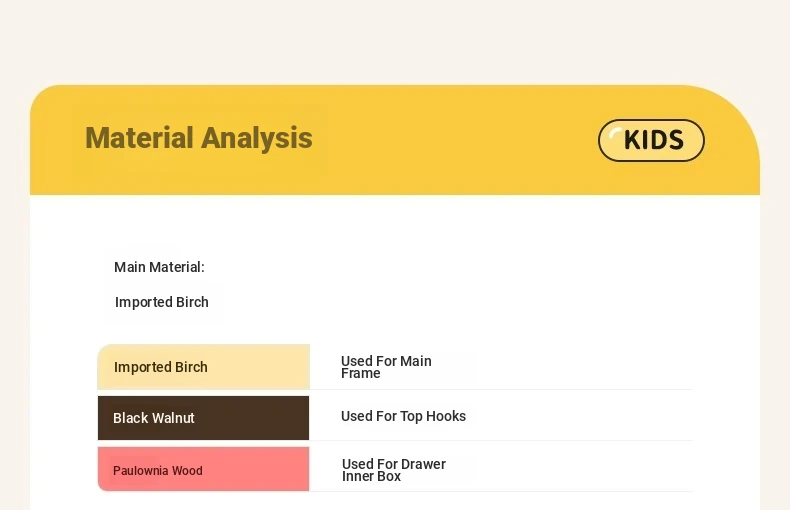
Task: Click the word 'Frame' in first row description
Action: (x=360, y=374)
